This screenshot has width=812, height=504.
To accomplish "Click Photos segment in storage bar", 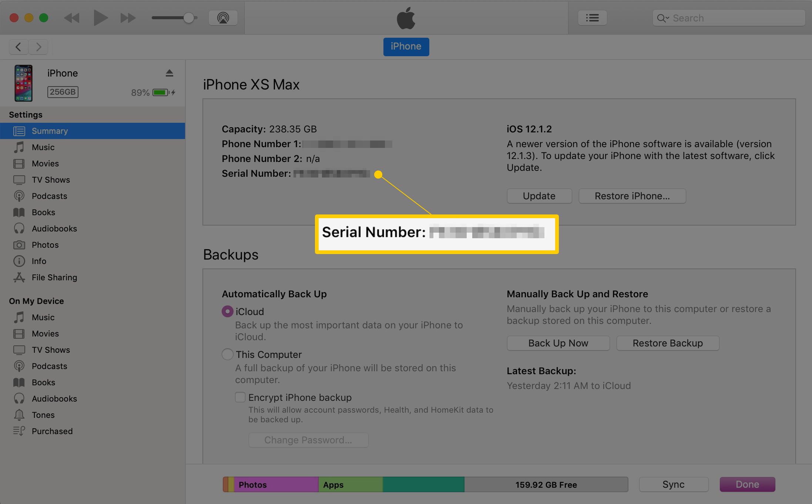I will 276,484.
